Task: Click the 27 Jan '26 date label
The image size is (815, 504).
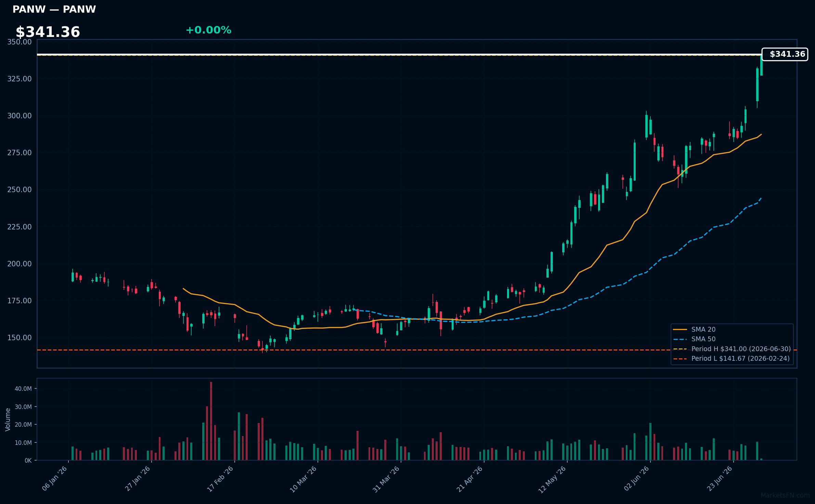Action: [x=138, y=479]
